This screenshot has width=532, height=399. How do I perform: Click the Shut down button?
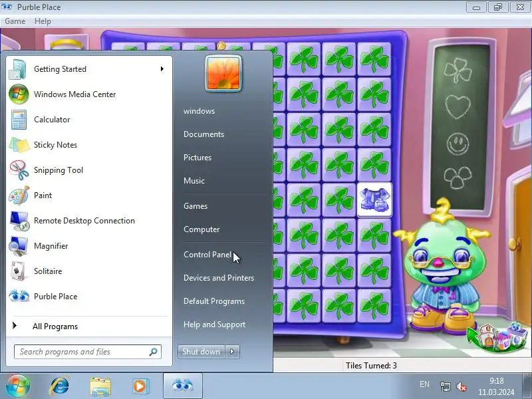click(201, 352)
